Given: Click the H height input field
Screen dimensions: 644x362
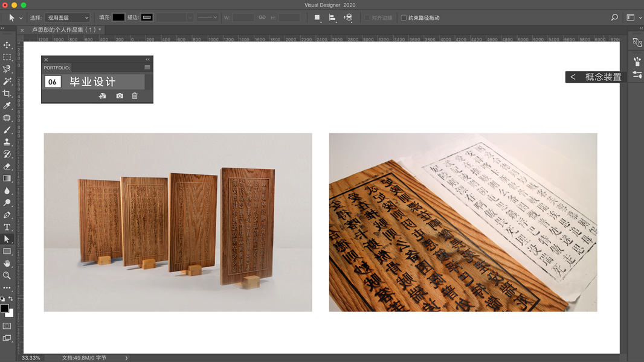Looking at the screenshot, I should tap(289, 17).
